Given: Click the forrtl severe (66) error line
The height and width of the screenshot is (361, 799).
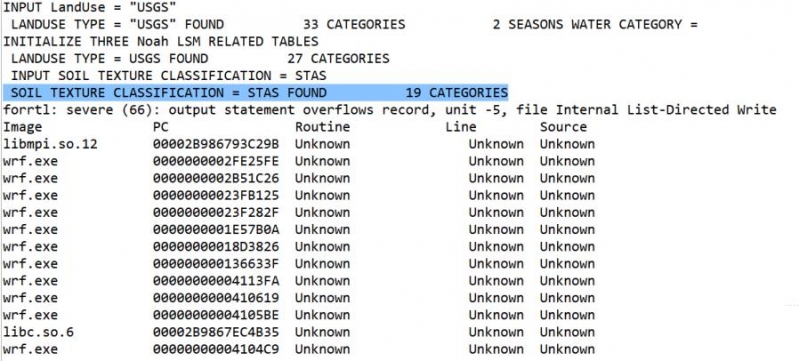Looking at the screenshot, I should [x=390, y=110].
